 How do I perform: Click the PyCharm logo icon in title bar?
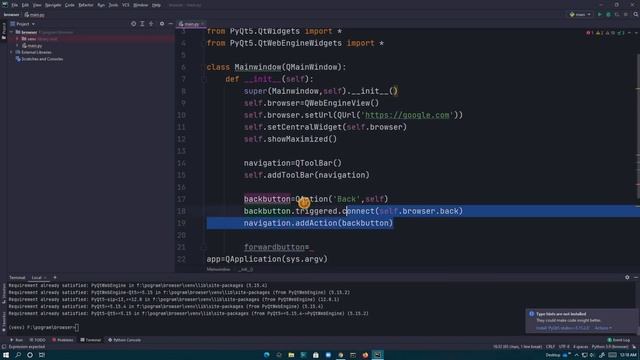[4, 5]
